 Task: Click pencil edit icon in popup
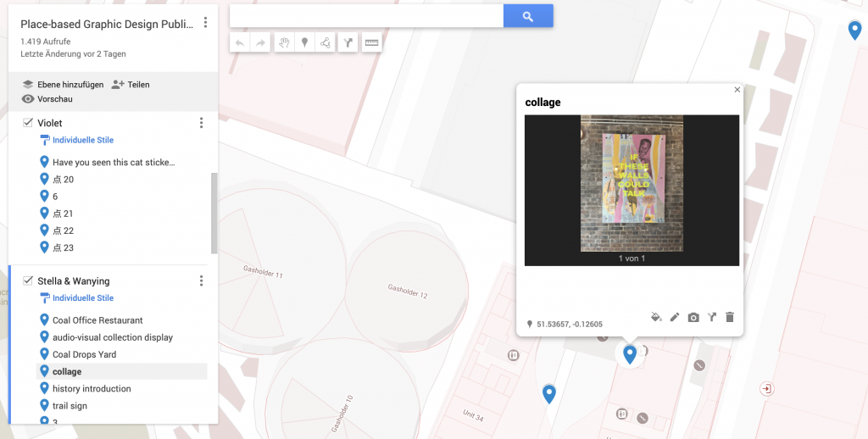[x=674, y=317]
